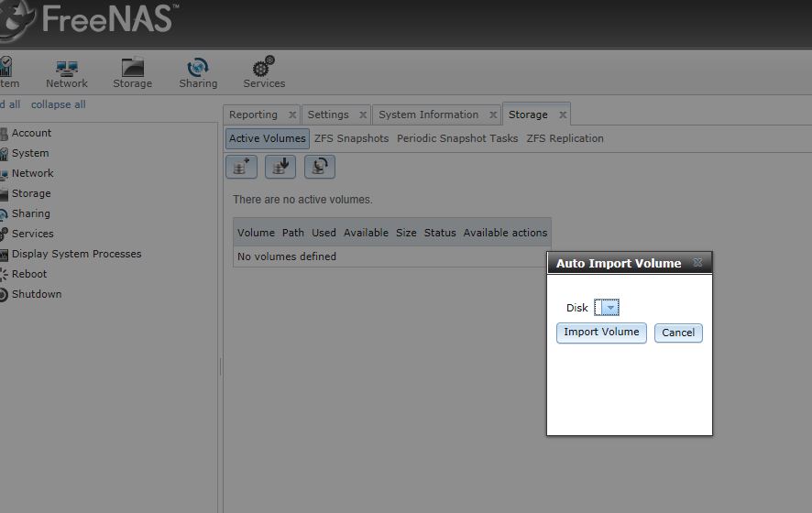Viewport: 812px width, 513px height.
Task: Expand Account in the sidebar tree
Action: tap(31, 133)
